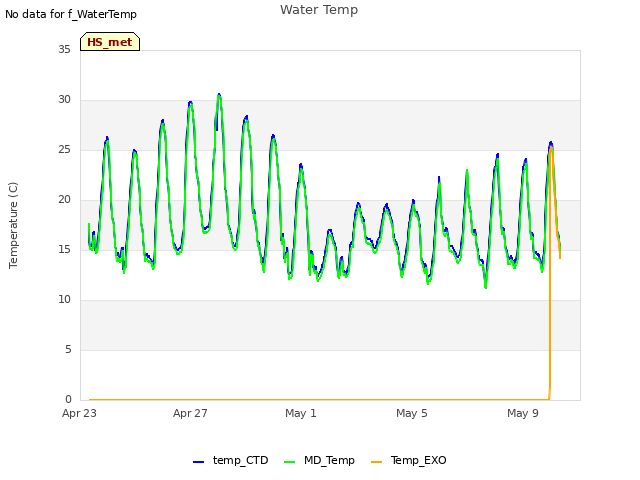Click the Apr 23 x-axis label

click(x=79, y=413)
